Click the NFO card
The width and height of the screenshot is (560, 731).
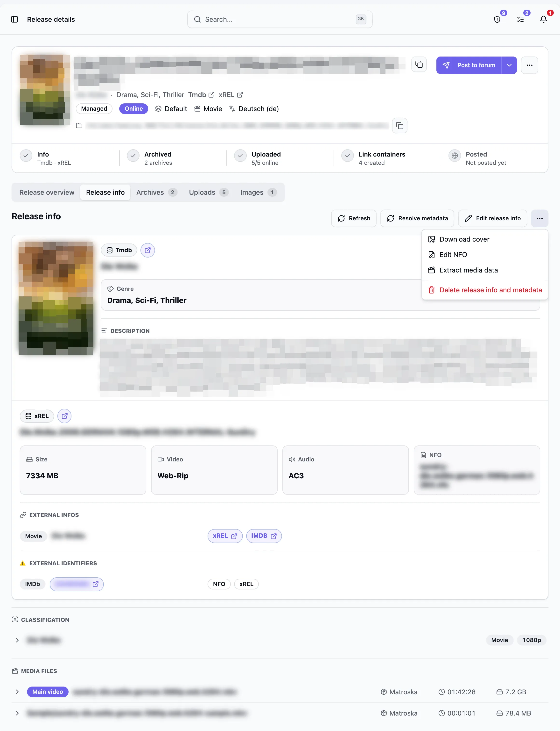[x=477, y=470]
